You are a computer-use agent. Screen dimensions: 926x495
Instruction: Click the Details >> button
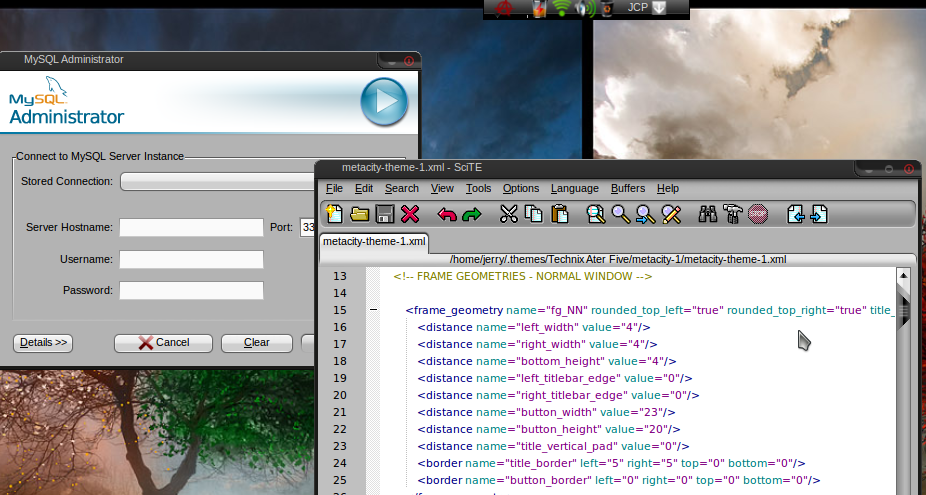point(43,343)
